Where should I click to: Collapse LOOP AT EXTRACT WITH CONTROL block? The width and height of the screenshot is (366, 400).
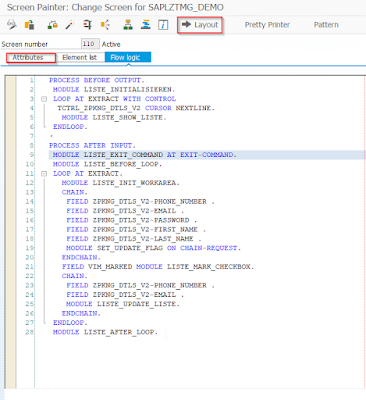coord(44,99)
